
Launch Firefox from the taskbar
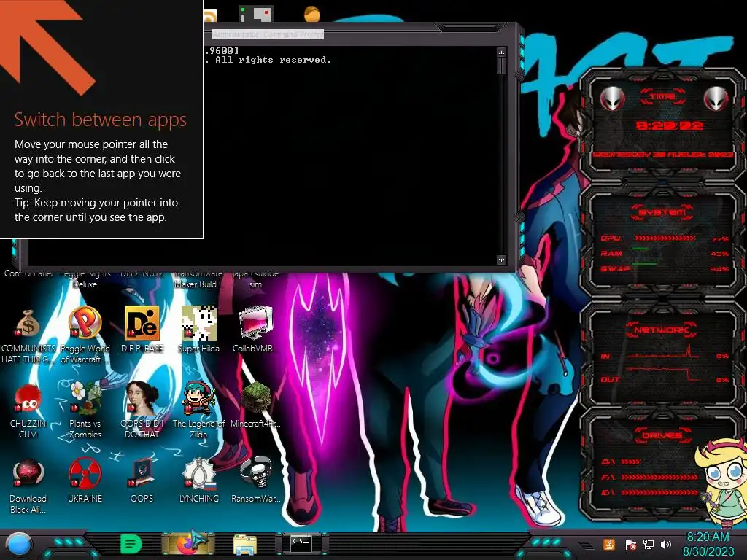tap(187, 544)
